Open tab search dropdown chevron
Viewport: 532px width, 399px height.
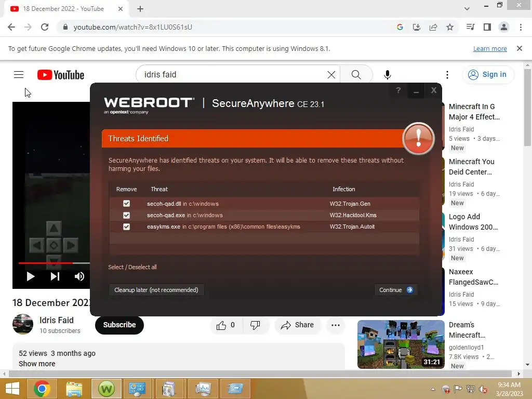tap(467, 9)
